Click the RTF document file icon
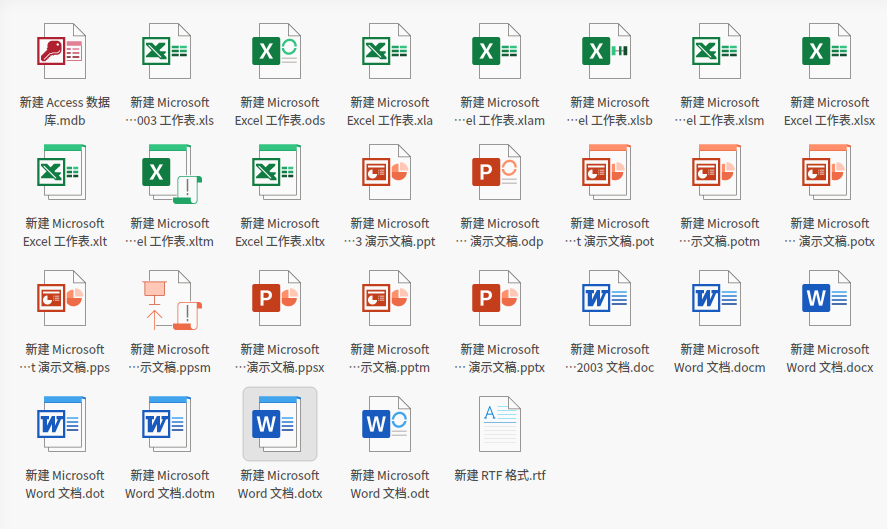The width and height of the screenshot is (887, 529). pyautogui.click(x=500, y=424)
